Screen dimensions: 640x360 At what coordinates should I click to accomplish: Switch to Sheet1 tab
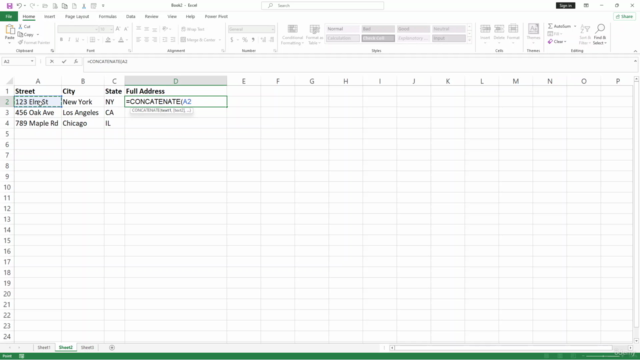(x=44, y=348)
